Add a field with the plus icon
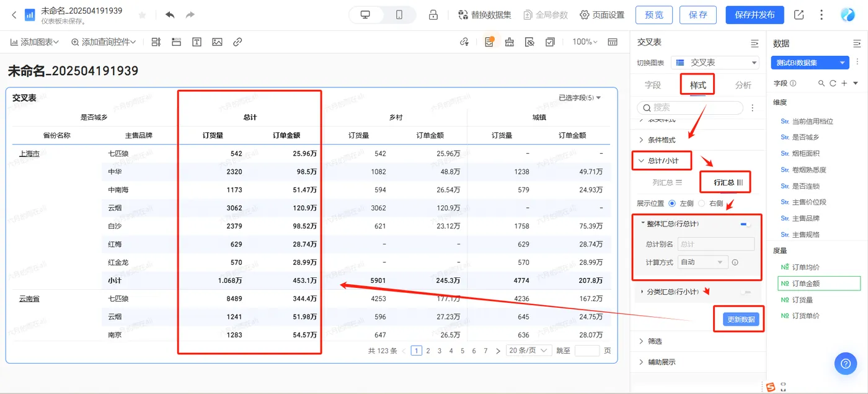The width and height of the screenshot is (868, 394). [844, 83]
